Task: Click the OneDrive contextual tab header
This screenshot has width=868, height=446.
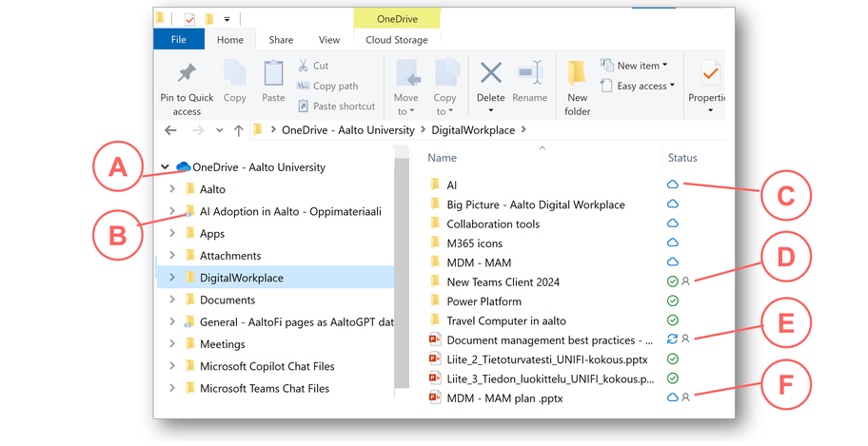Action: pos(397,19)
